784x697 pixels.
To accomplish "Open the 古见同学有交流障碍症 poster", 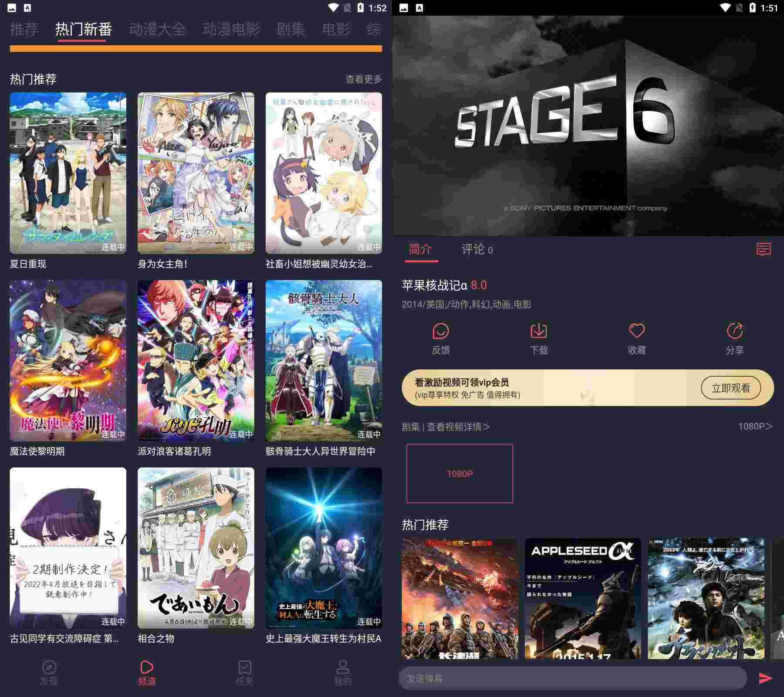I will 68,548.
